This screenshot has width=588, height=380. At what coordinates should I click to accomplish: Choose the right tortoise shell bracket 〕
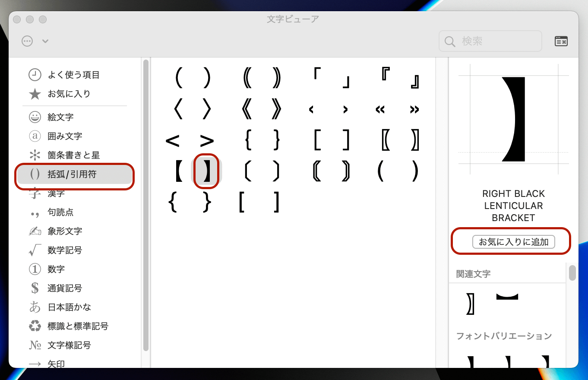click(x=277, y=171)
